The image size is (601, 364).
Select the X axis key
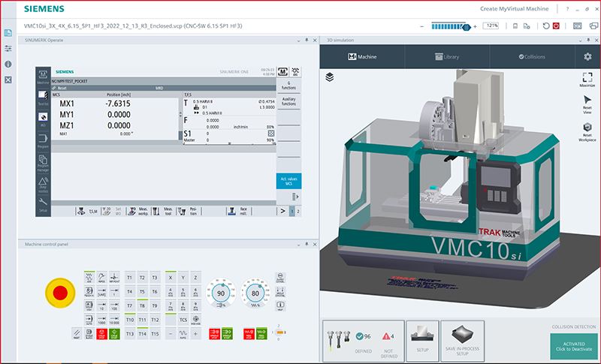point(171,278)
